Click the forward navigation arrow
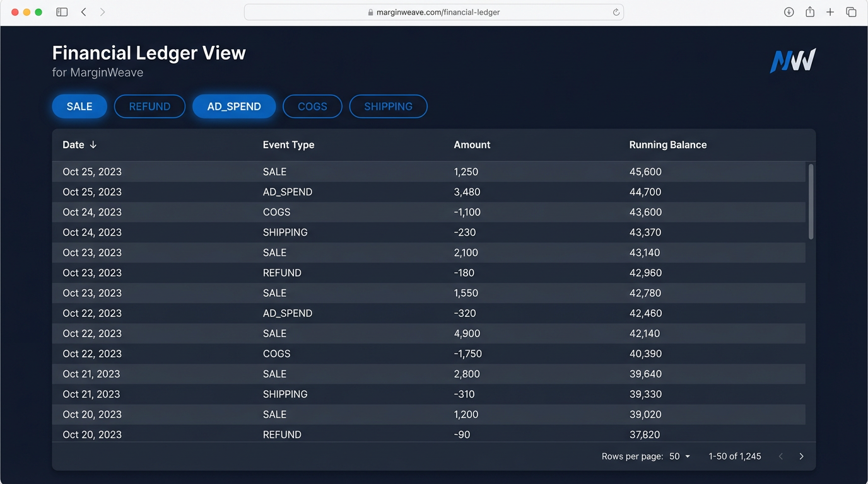Viewport: 868px width, 484px height. pyautogui.click(x=103, y=11)
